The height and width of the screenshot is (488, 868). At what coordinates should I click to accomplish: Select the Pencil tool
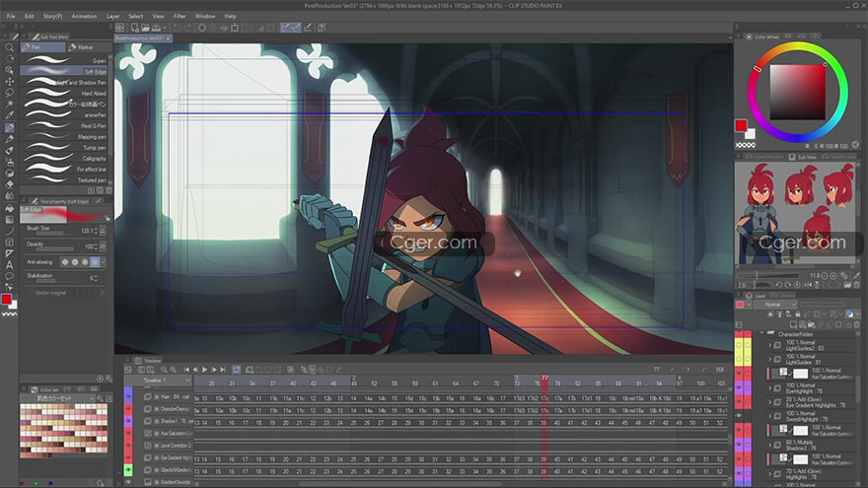[10, 139]
